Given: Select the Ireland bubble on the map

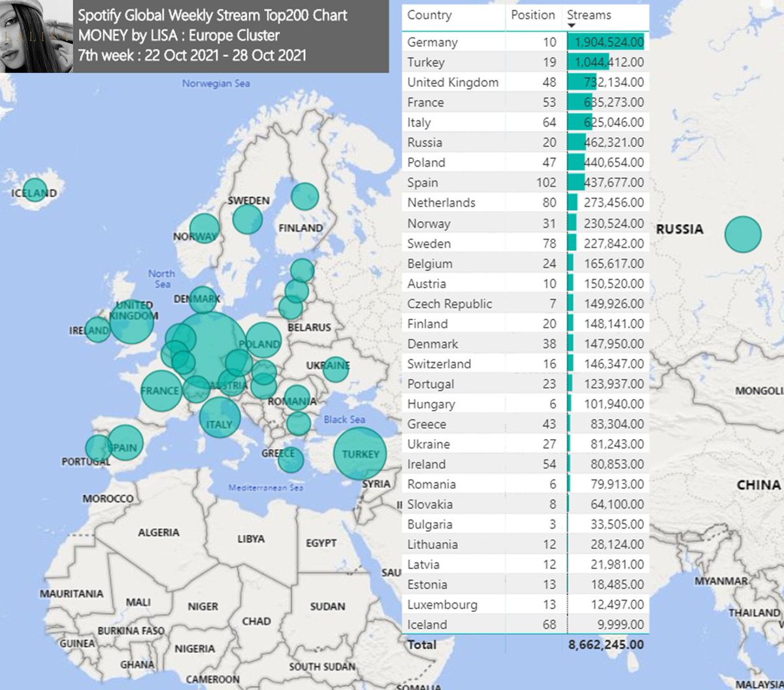Looking at the screenshot, I should tap(97, 329).
